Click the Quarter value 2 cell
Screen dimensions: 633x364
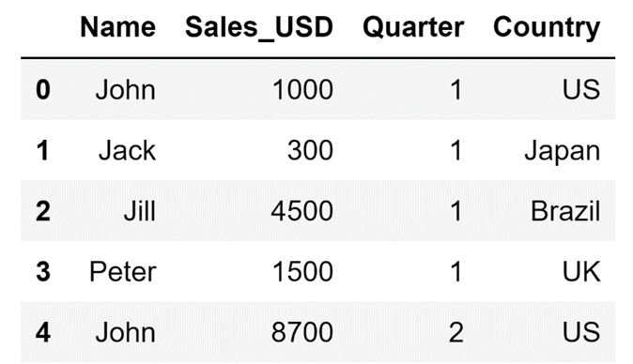(x=456, y=332)
